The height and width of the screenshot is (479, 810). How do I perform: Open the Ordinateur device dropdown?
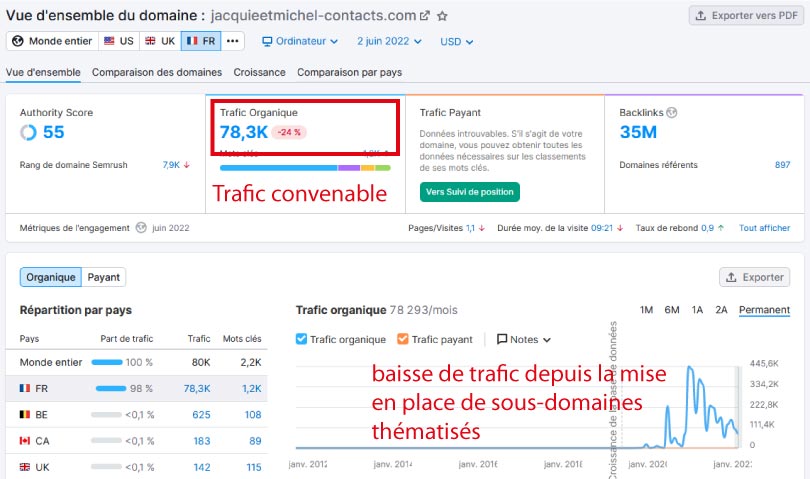click(300, 41)
